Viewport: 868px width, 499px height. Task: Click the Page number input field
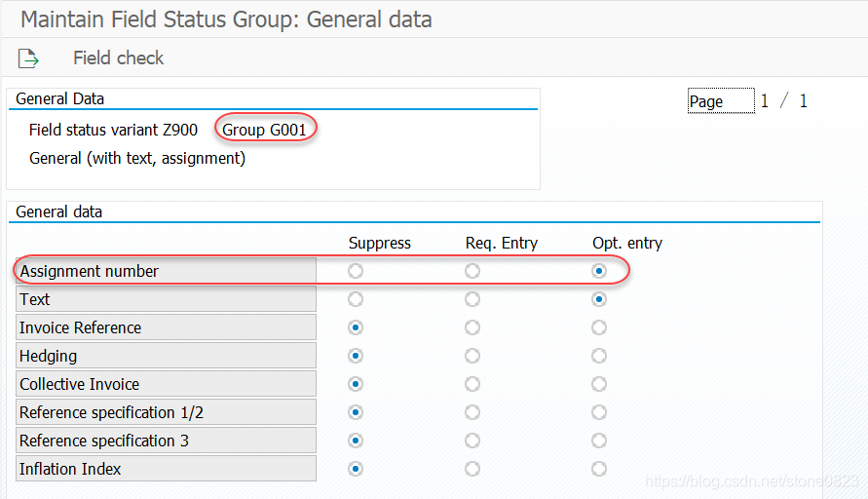tap(721, 101)
